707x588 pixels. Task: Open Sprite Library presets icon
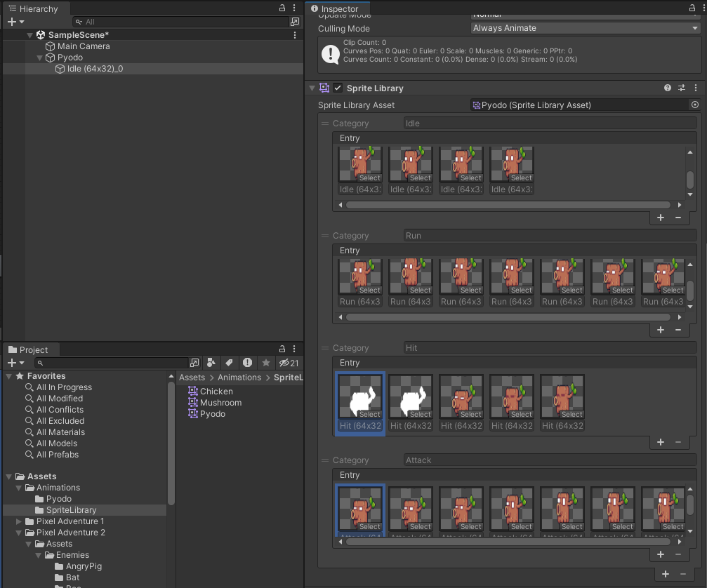[681, 88]
